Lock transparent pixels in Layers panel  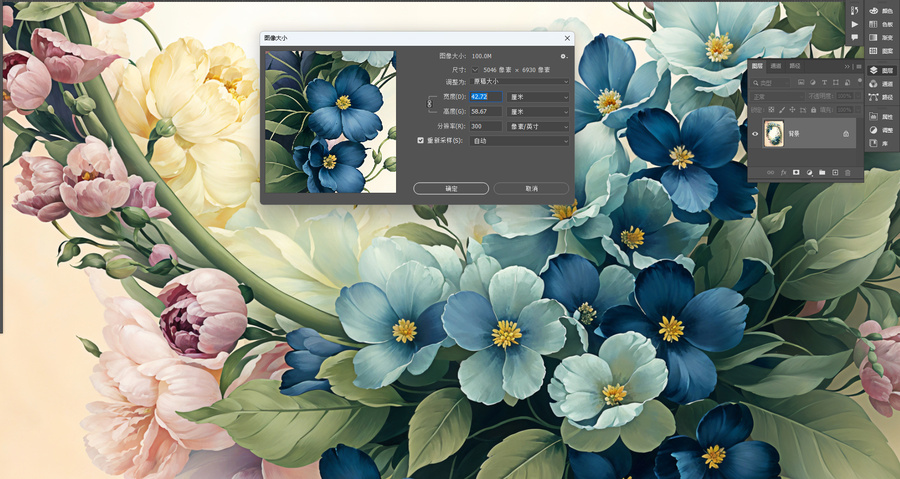pos(771,110)
